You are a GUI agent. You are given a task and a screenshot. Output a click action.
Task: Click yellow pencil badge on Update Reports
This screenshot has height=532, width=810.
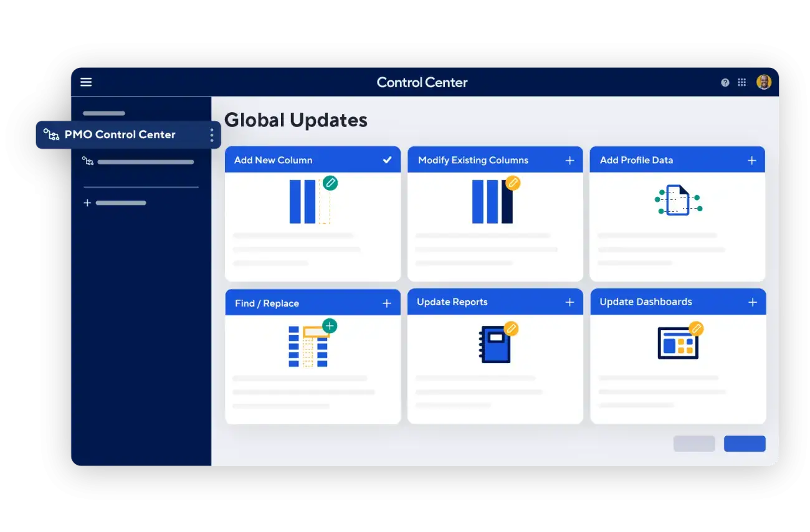pos(511,328)
